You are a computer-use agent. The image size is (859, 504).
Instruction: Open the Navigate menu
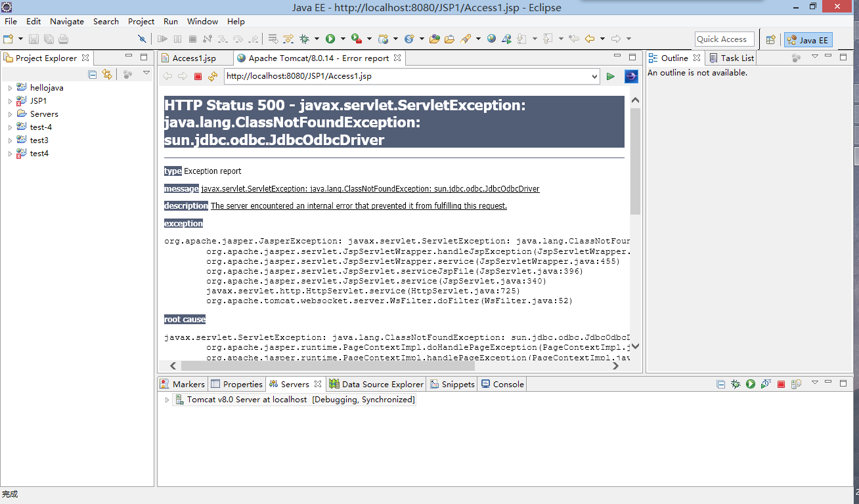[66, 21]
